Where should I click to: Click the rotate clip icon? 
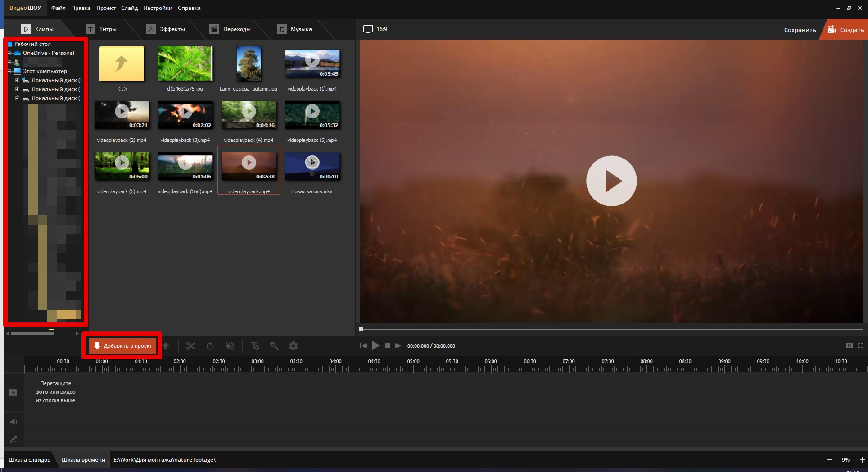point(210,346)
